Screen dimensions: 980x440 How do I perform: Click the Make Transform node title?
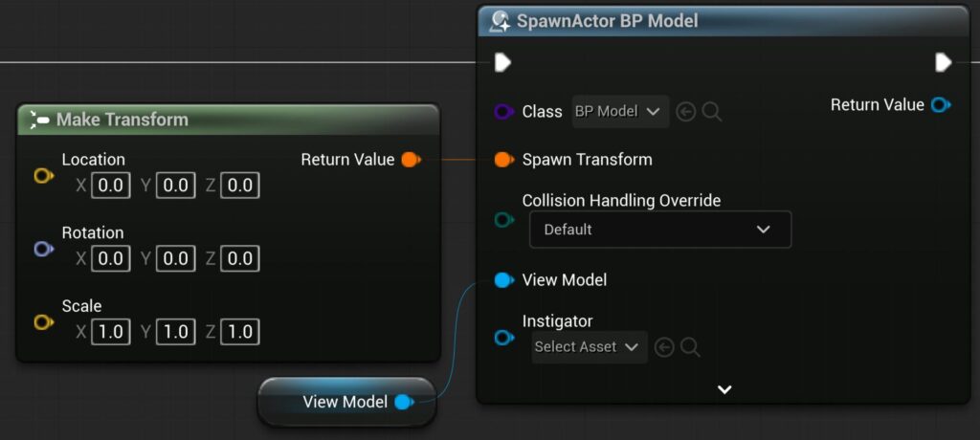[122, 120]
